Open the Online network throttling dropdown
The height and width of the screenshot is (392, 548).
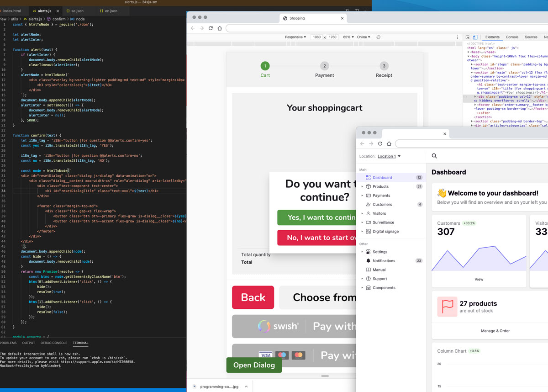pyautogui.click(x=364, y=37)
